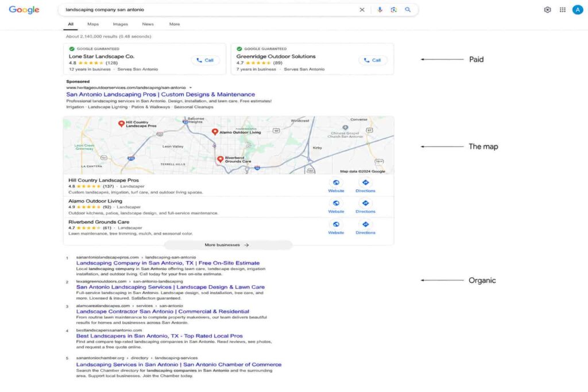Screen dimensions: 588x392
Task: Open Google Lens image search icon
Action: point(393,10)
